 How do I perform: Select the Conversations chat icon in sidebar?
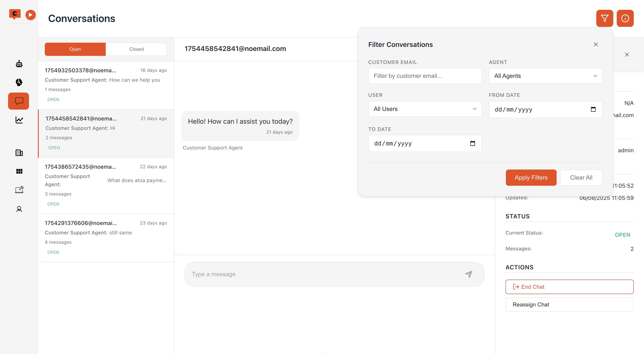coord(19,101)
